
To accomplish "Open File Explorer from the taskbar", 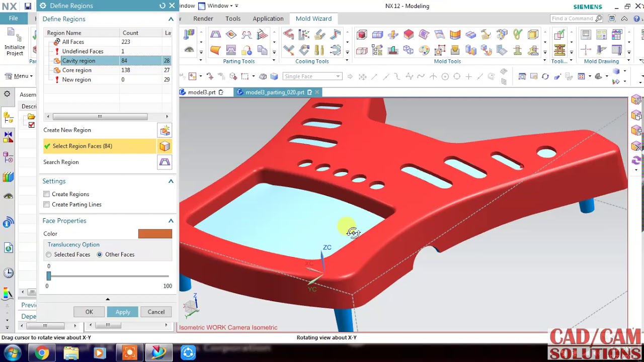I will tap(71, 353).
